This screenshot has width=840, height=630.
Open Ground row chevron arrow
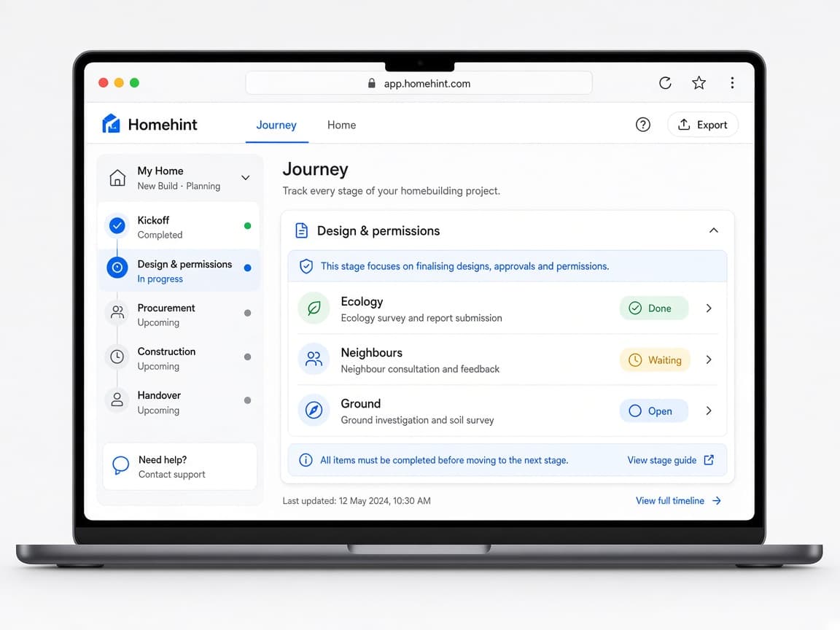click(709, 411)
